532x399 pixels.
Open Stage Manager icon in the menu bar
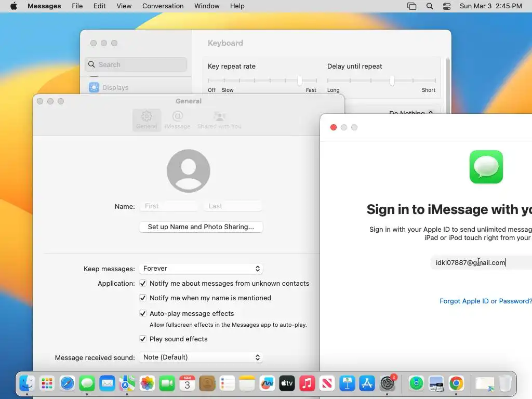pyautogui.click(x=411, y=6)
